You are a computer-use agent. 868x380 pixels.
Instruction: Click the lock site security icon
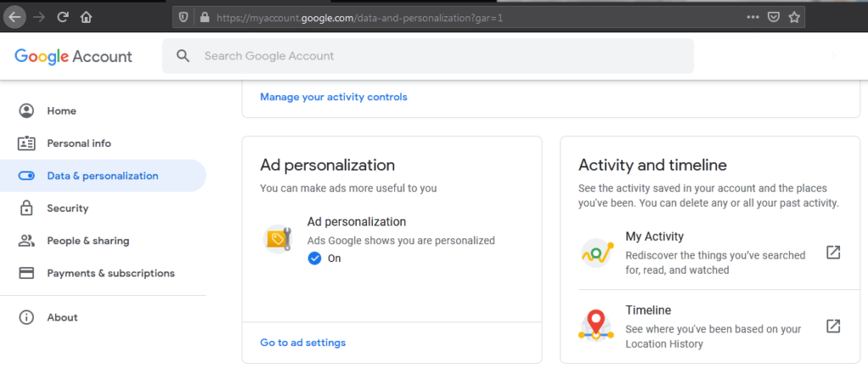coord(202,17)
